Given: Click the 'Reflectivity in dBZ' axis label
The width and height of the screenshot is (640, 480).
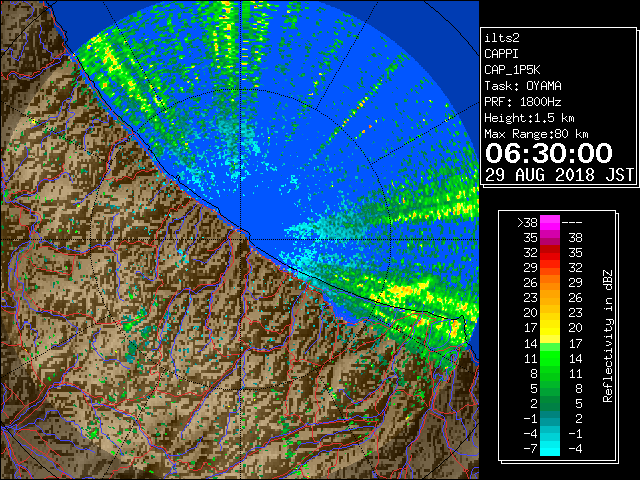Looking at the screenshot, I should pos(608,336).
